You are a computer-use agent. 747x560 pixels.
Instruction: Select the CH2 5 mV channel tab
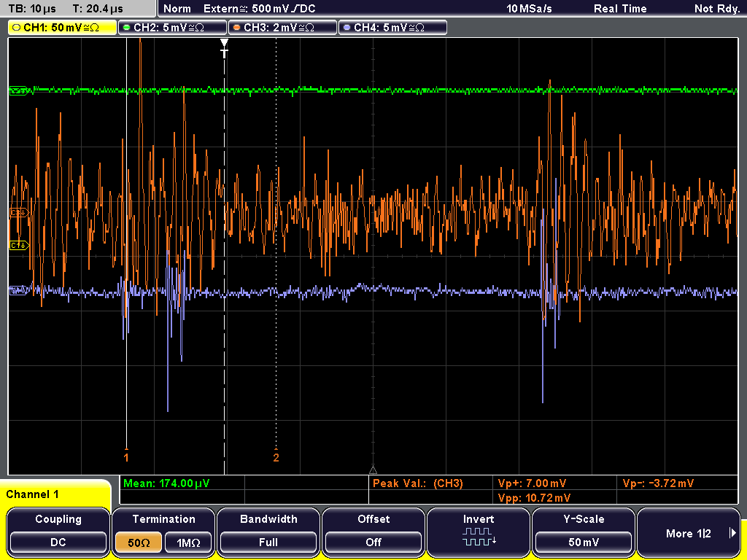172,28
